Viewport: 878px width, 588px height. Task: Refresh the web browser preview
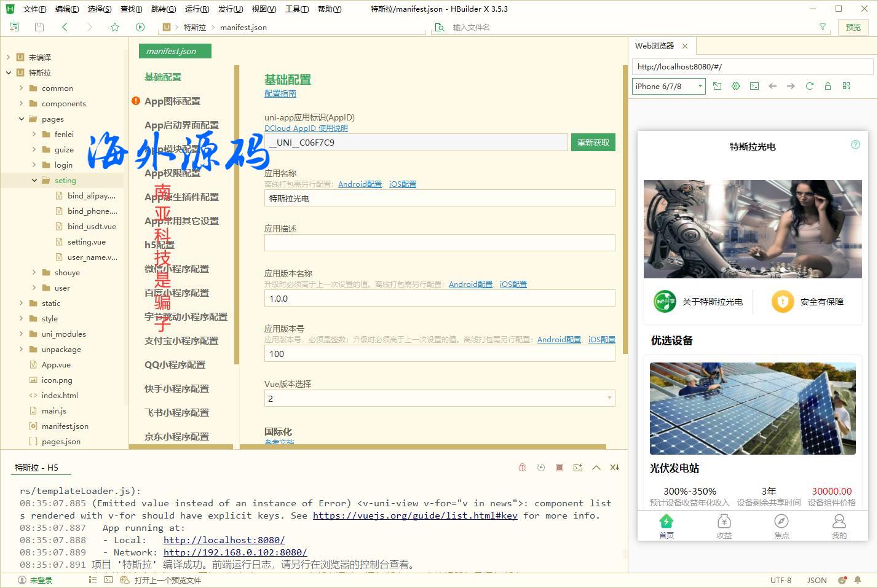809,86
